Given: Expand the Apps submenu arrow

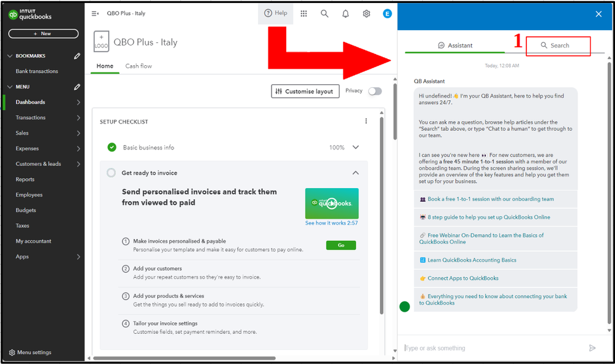Looking at the screenshot, I should pos(78,256).
